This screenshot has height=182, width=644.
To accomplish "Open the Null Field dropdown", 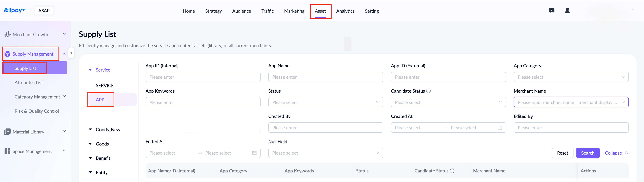I will coord(325,153).
